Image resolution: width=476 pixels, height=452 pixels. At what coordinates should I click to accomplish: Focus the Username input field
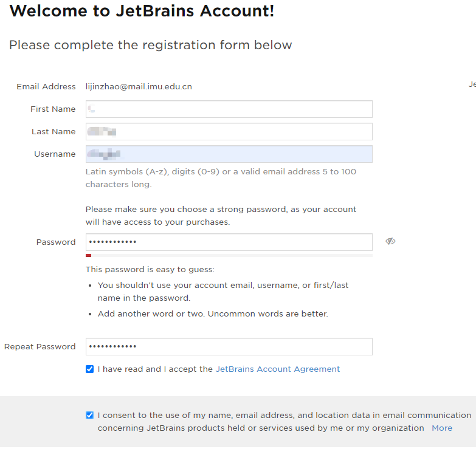point(229,154)
